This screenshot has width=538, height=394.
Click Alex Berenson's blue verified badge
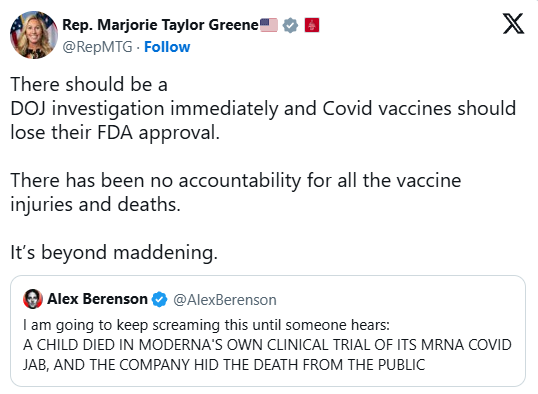160,299
